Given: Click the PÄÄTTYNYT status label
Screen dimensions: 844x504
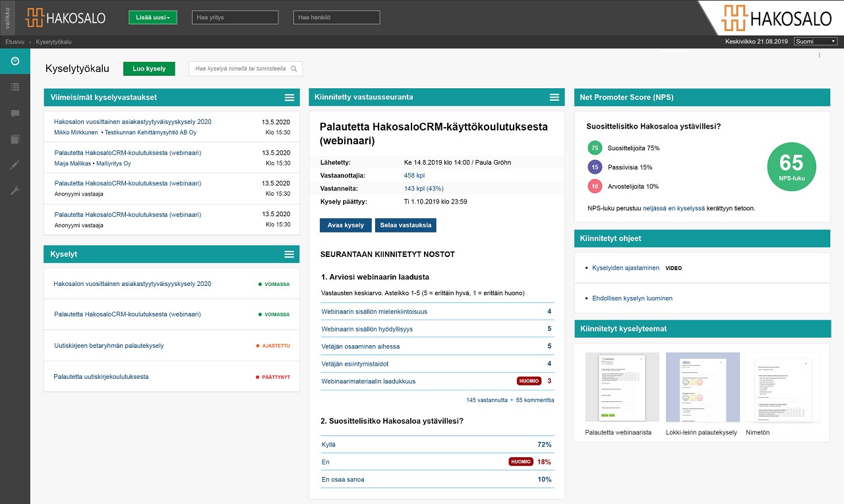Looking at the screenshot, I should pyautogui.click(x=276, y=378).
